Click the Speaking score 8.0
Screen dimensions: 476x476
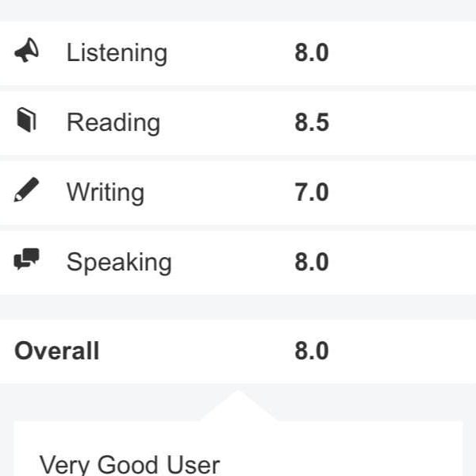pos(312,263)
